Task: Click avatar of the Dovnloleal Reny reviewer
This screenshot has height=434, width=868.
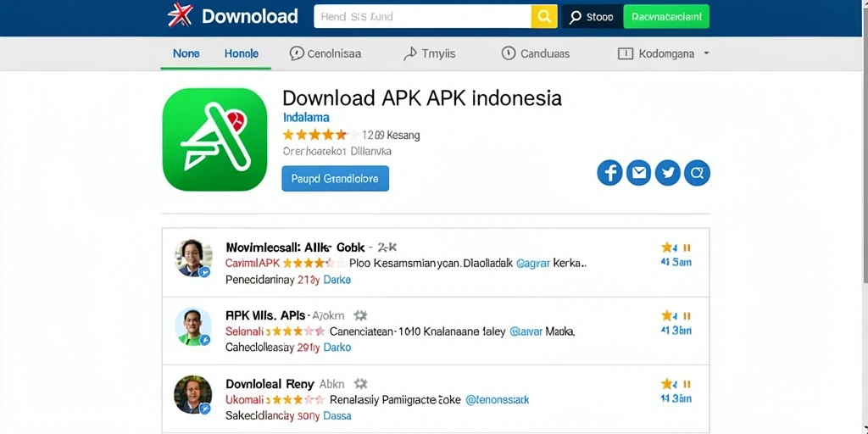Action: point(193,395)
